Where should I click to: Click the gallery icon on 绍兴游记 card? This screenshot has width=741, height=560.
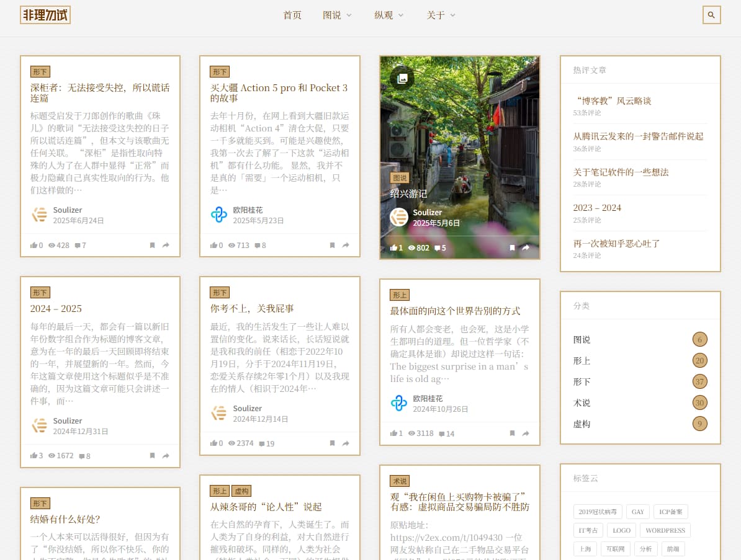coord(403,78)
